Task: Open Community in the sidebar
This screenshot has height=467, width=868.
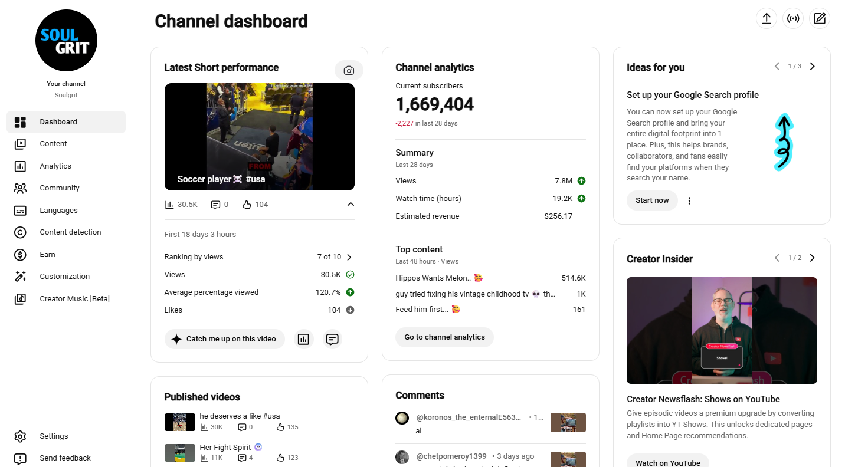Action: click(x=66, y=188)
